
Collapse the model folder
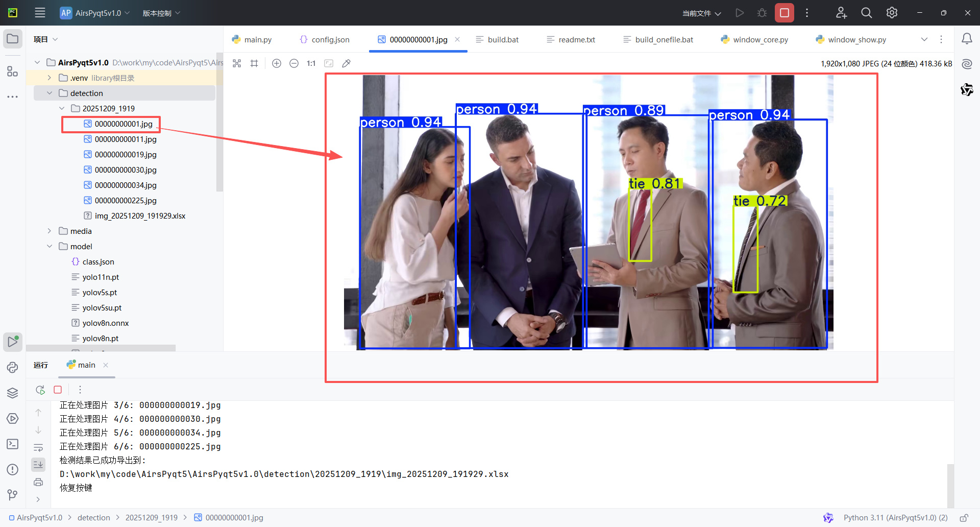pyautogui.click(x=50, y=246)
